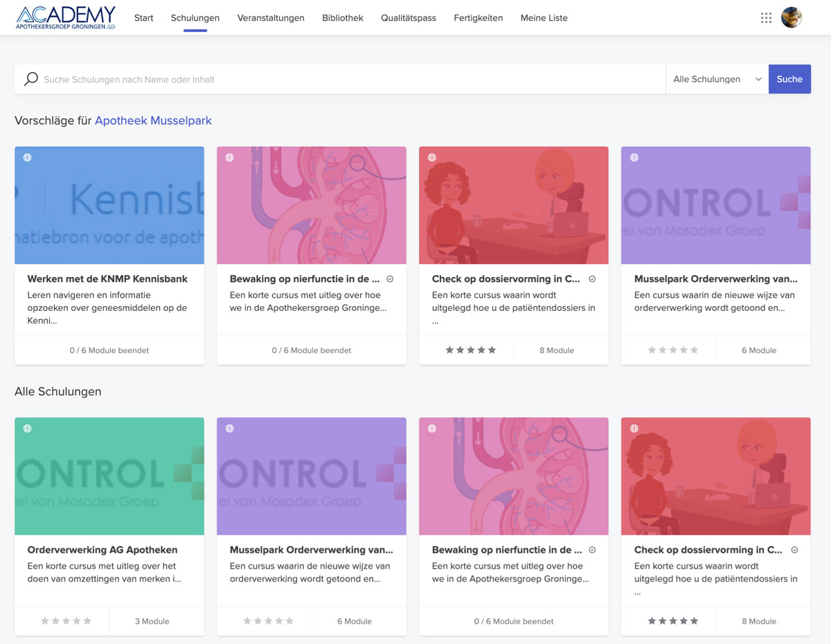Go to the Start tab
The height and width of the screenshot is (644, 831).
[144, 18]
